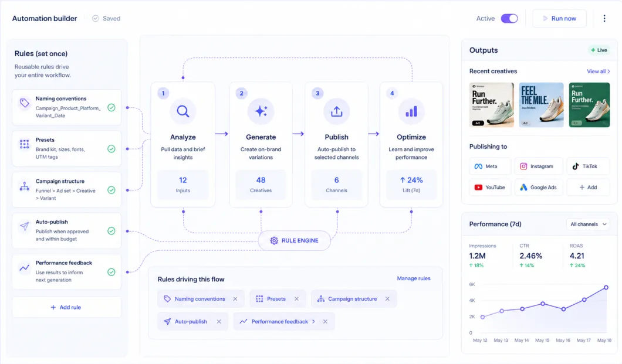Screen dimensions: 622x364
Task: Select the Auto-publish chip label
Action: (191, 322)
